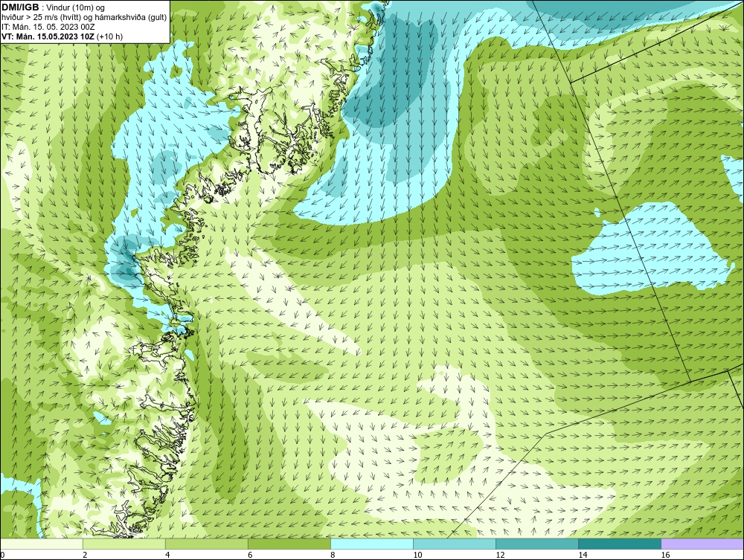Click the 4–6 m/s green legend color
The image size is (744, 560).
point(207,544)
